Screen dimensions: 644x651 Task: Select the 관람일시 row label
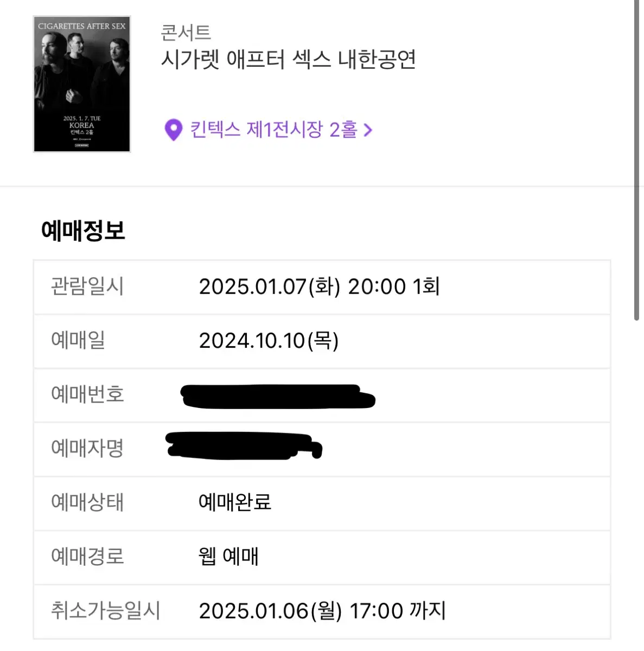pyautogui.click(x=87, y=286)
